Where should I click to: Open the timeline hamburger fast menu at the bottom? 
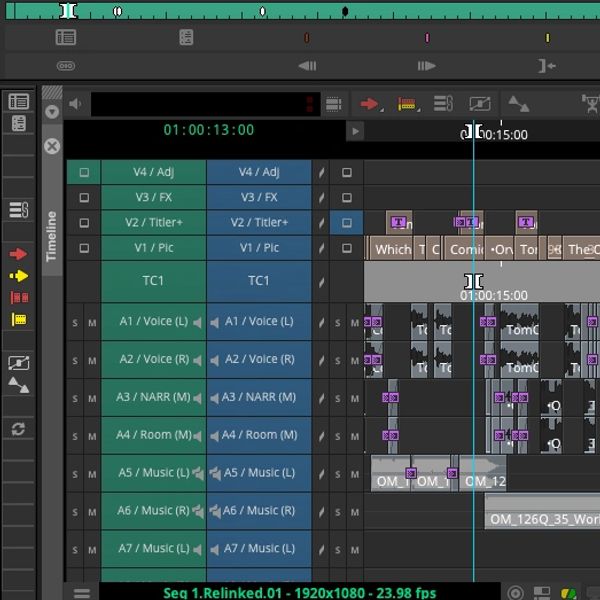pos(82,593)
